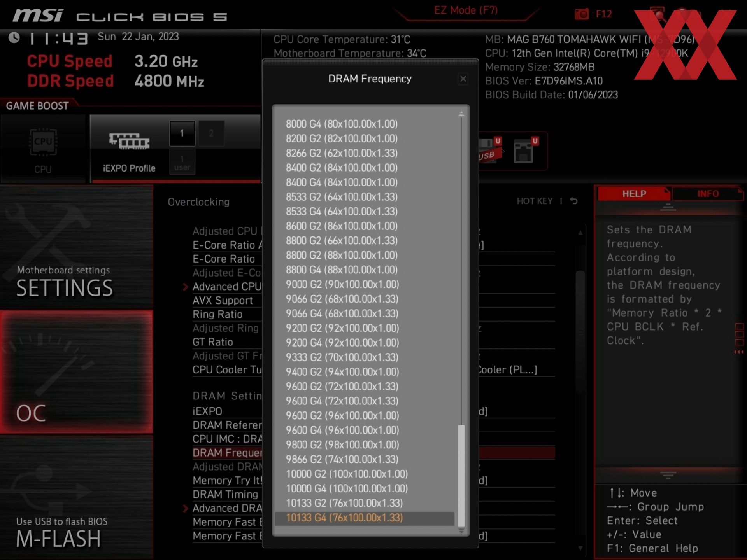Viewport: 747px width, 560px height.
Task: Select the Memory Try It! setting
Action: pos(227,481)
